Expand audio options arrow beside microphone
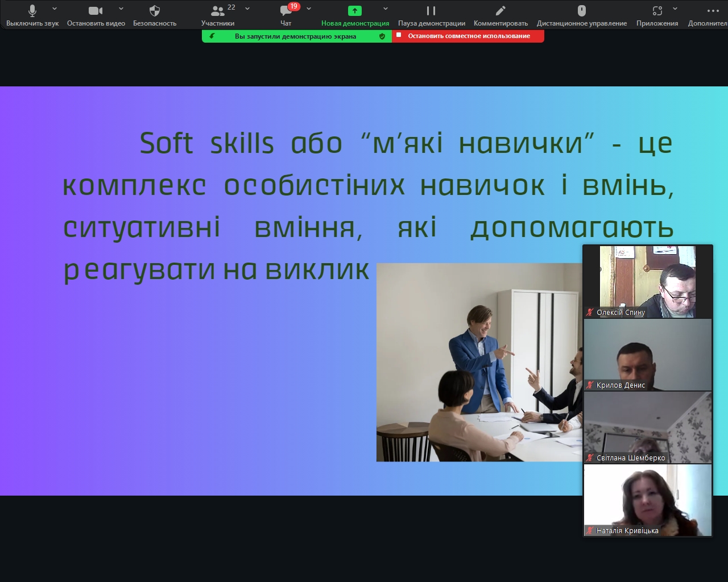The height and width of the screenshot is (582, 728). [x=55, y=9]
